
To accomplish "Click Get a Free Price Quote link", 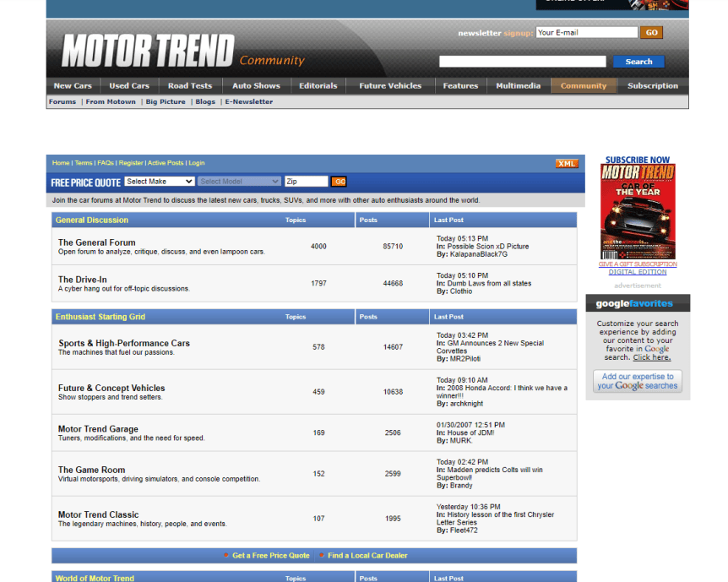I will click(x=271, y=556).
